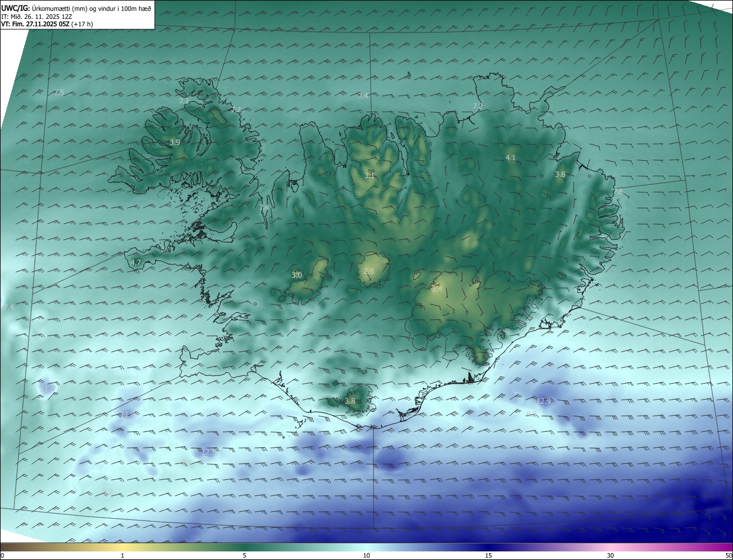
Task: Click the 1 tick on the color scale
Action: coord(123,556)
